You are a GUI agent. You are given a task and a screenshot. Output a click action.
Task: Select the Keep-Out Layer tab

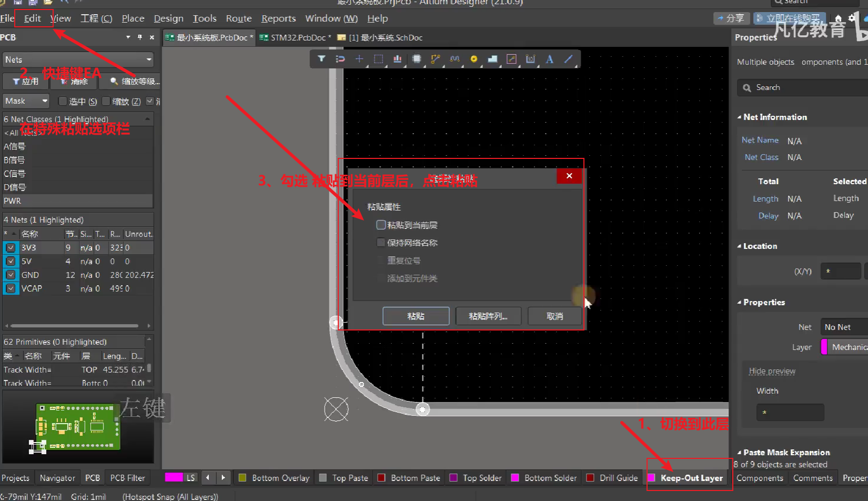[x=686, y=478]
